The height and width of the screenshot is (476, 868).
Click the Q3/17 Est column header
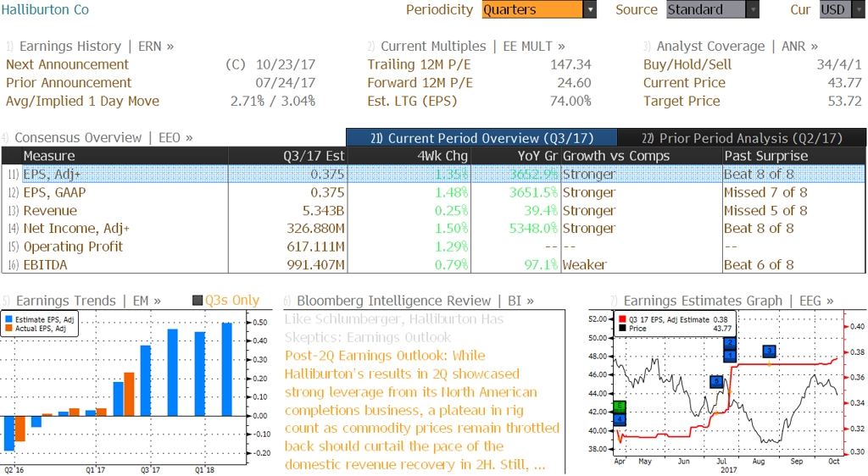[x=287, y=156]
